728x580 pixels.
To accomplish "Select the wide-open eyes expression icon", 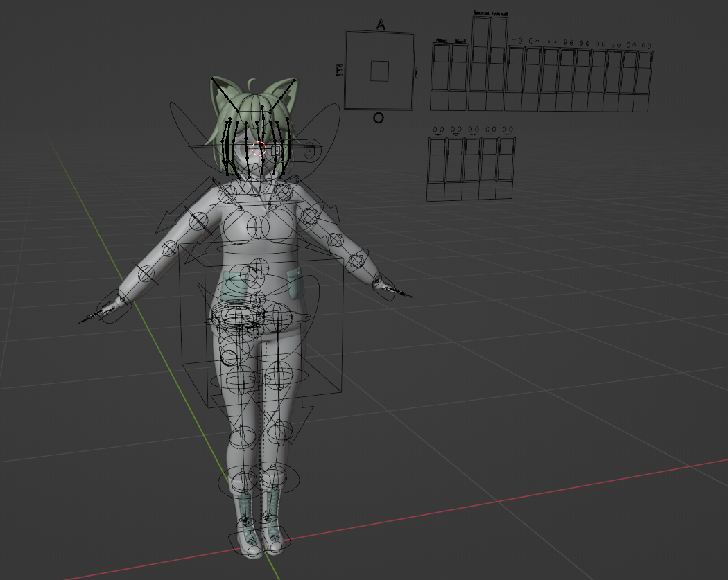I will pos(600,42).
